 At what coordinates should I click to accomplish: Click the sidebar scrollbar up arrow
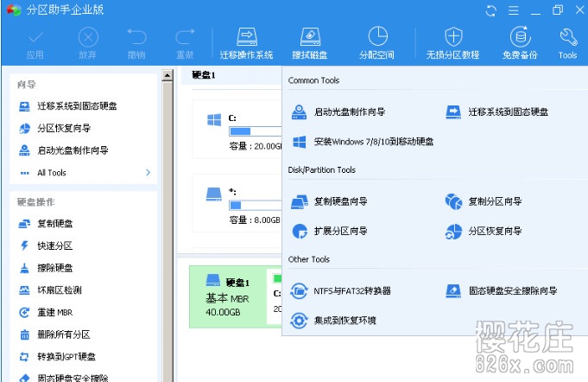168,75
